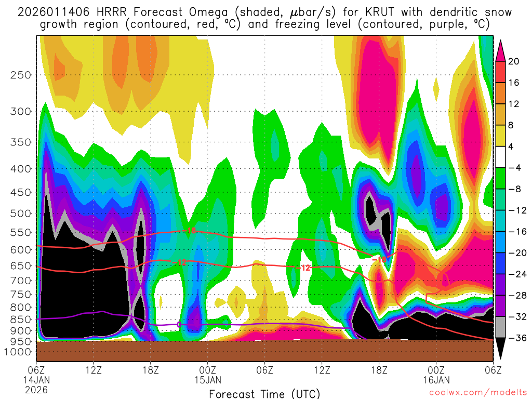The height and width of the screenshot is (399, 532).
Task: Click the 550 pressure level label
Action: tap(21, 232)
